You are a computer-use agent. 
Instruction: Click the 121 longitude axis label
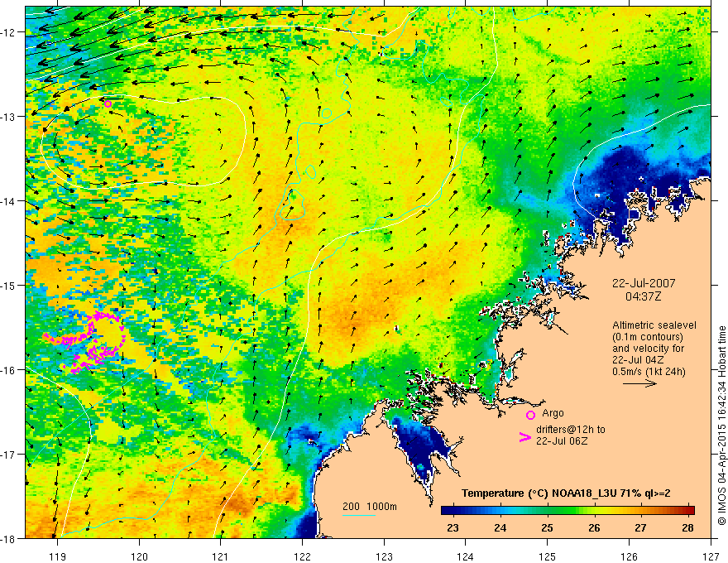coord(221,556)
